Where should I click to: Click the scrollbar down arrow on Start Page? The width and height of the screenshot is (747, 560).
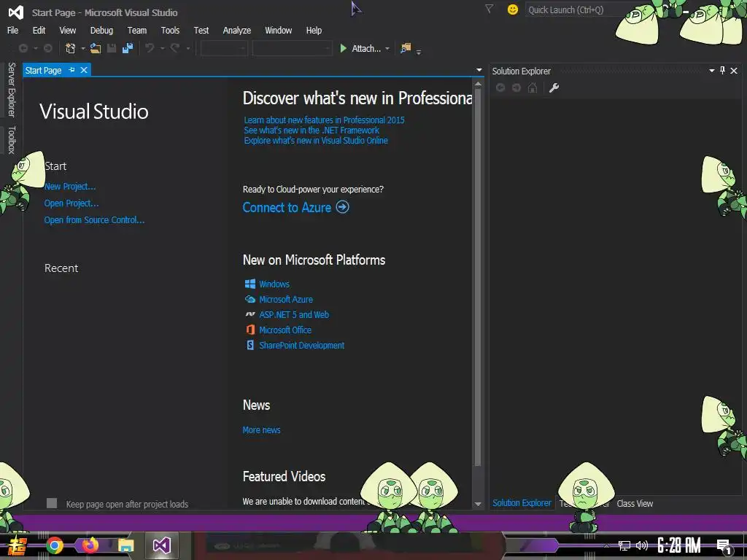[x=478, y=505]
